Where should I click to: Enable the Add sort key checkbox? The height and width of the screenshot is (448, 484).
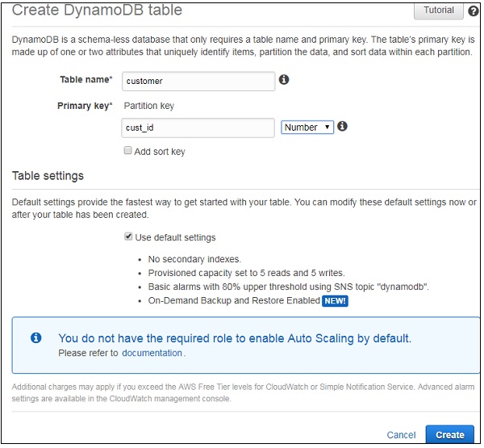(x=127, y=151)
